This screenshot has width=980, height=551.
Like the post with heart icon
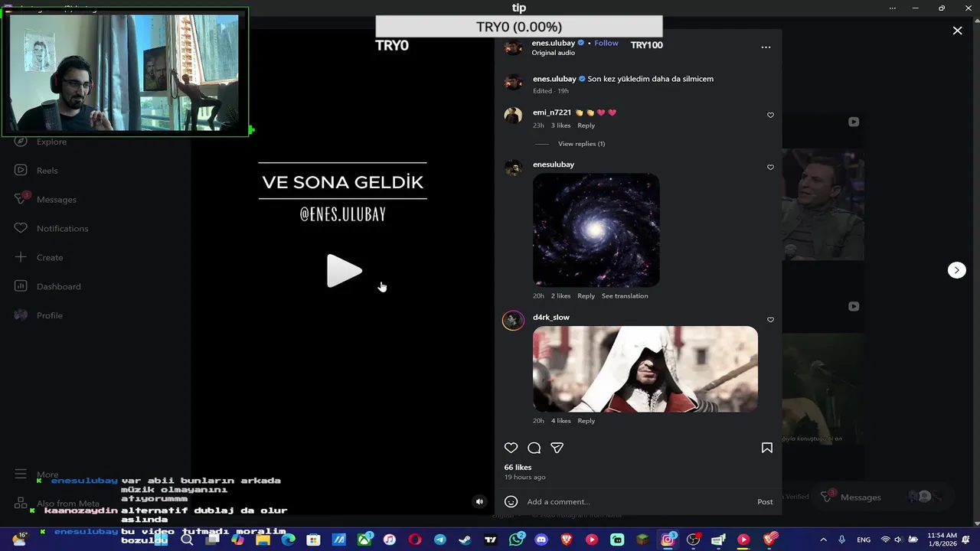511,448
